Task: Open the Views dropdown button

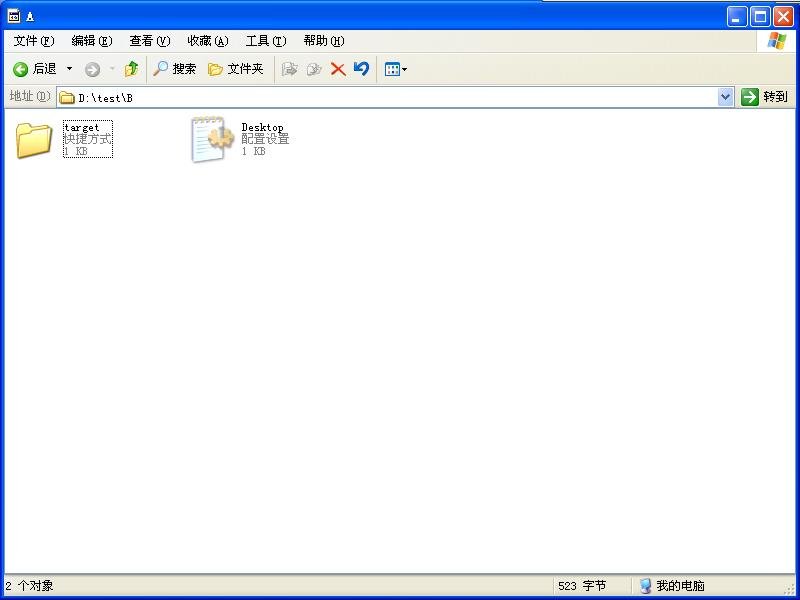Action: [396, 69]
